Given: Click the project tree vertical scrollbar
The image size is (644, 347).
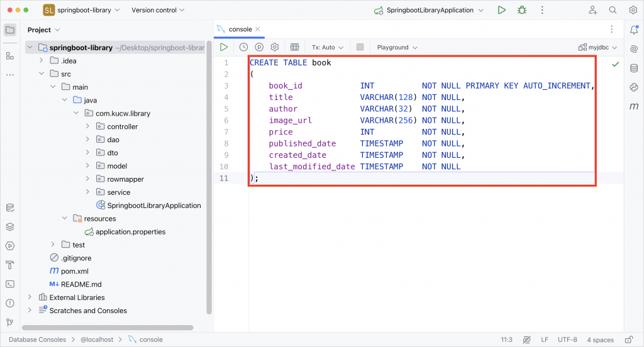Looking at the screenshot, I should coord(209,178).
